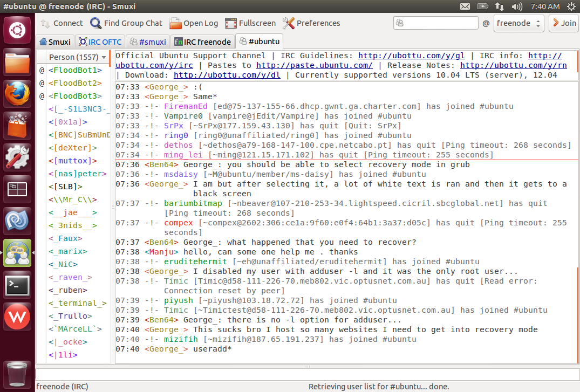Open the paste.ubuntu.com link

click(314, 65)
